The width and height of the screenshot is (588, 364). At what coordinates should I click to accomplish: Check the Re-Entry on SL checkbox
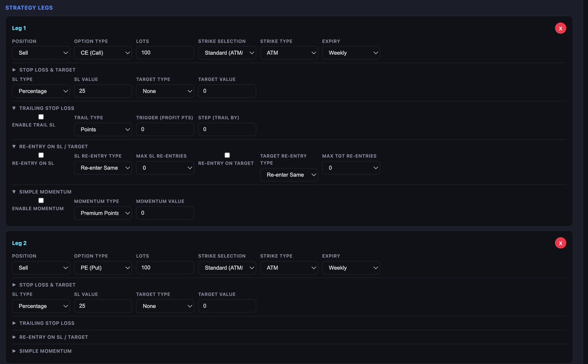(41, 155)
